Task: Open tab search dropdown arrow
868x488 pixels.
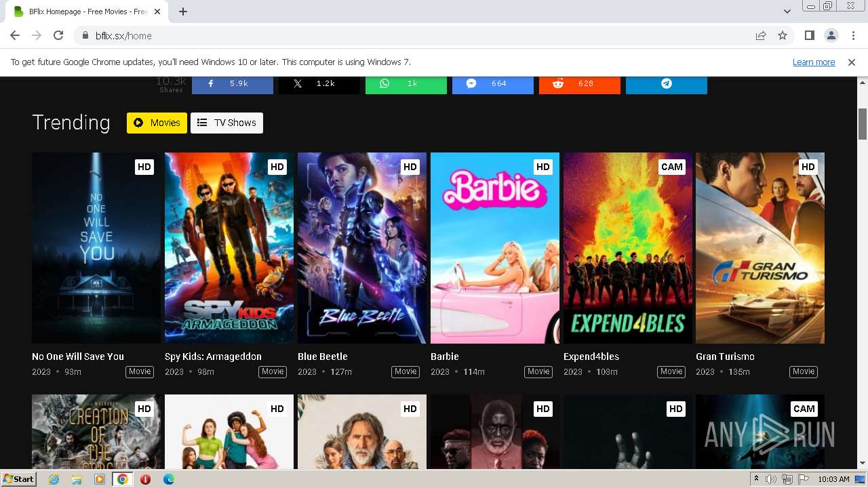Action: point(787,12)
